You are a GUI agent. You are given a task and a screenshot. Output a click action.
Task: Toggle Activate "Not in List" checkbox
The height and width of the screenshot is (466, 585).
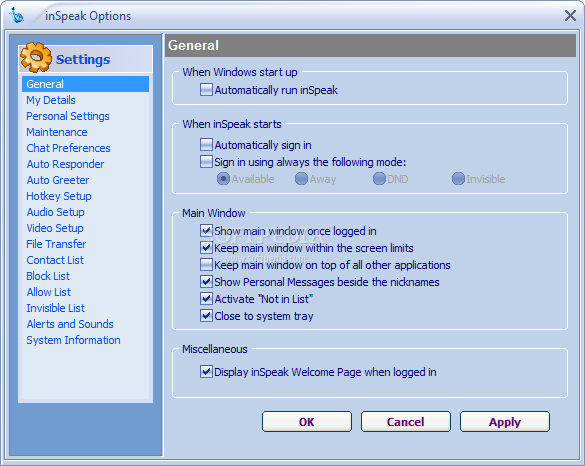[206, 299]
